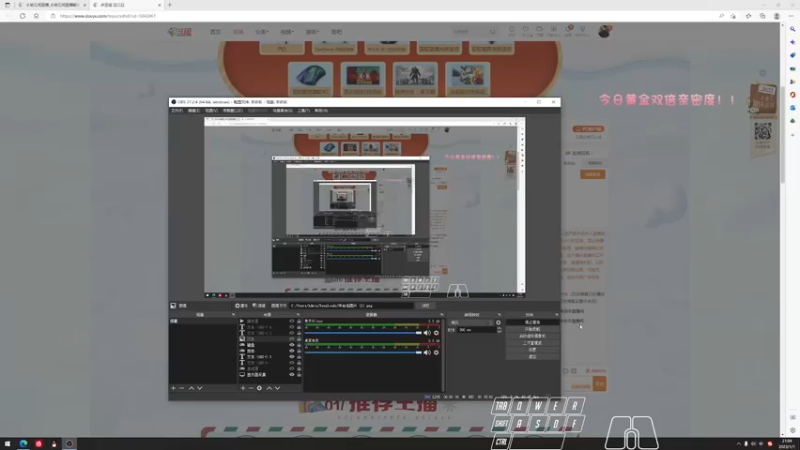Add a new source with plus button

click(243, 388)
